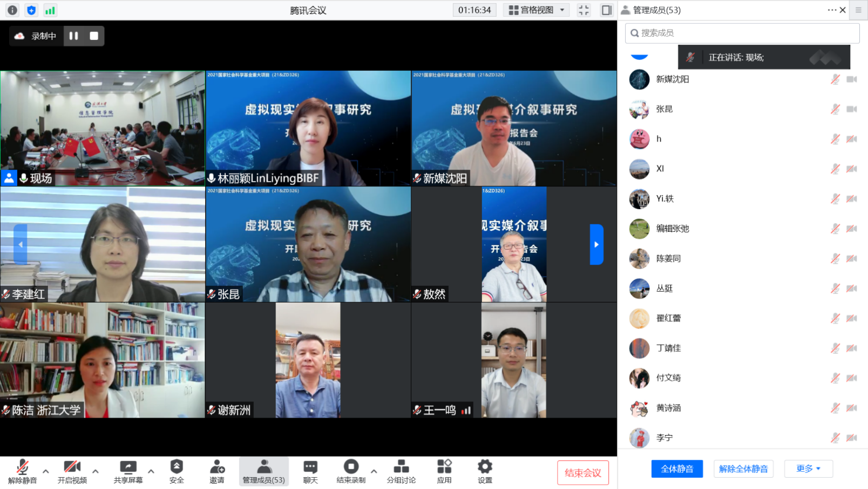Click the 全体静音 mute all button

click(677, 468)
